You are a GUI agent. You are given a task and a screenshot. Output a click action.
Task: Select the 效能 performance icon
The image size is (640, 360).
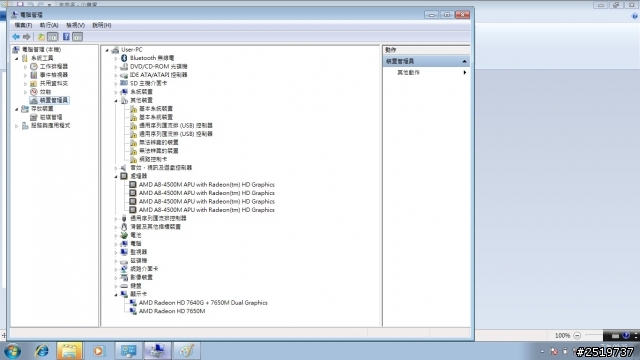tap(34, 92)
